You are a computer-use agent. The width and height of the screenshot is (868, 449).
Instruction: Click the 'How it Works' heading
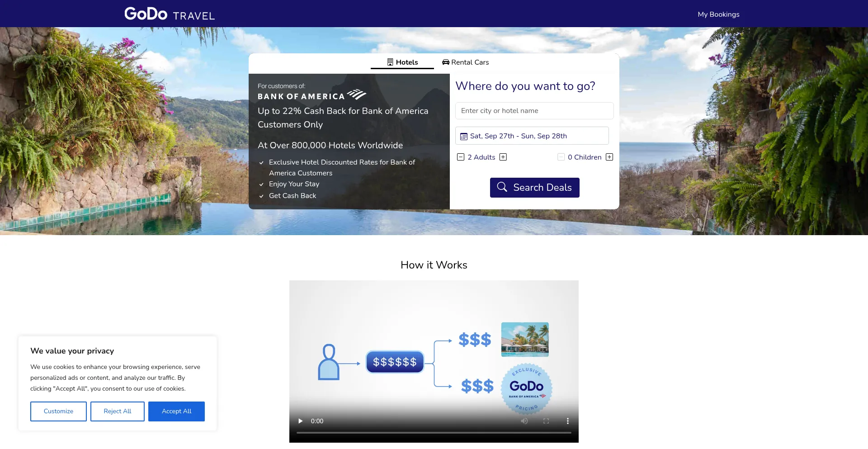coord(434,265)
